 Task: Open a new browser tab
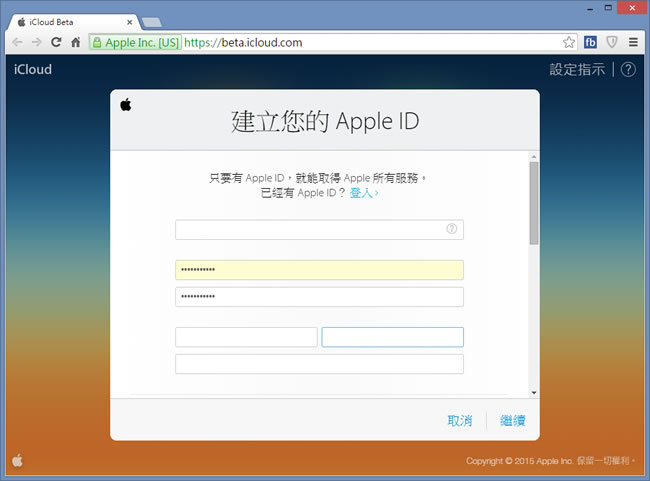coord(151,22)
